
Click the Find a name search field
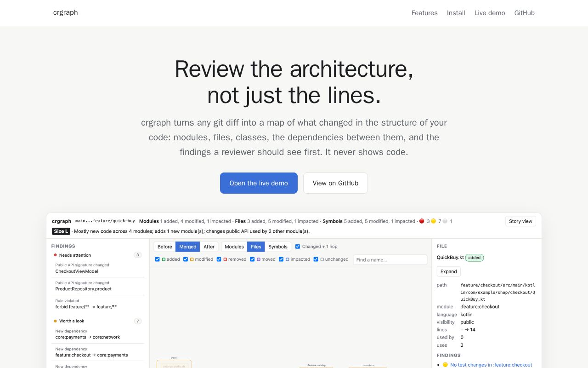coord(390,260)
